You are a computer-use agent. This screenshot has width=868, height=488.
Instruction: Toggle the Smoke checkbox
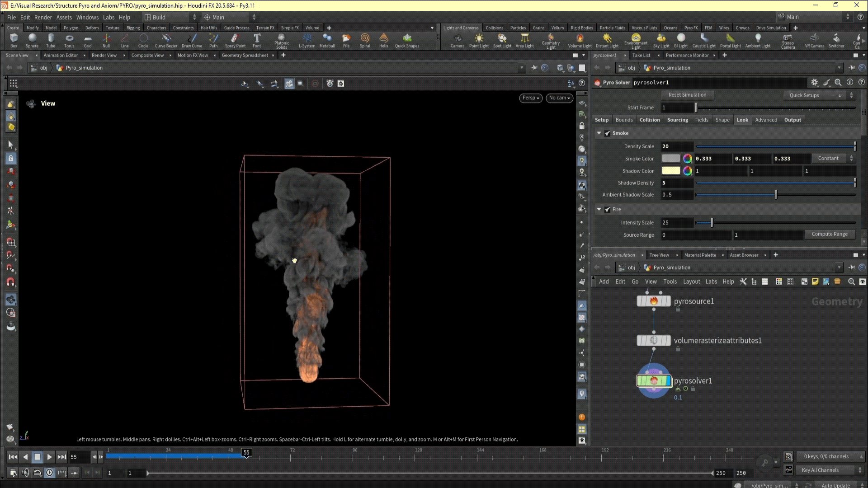[x=608, y=133]
